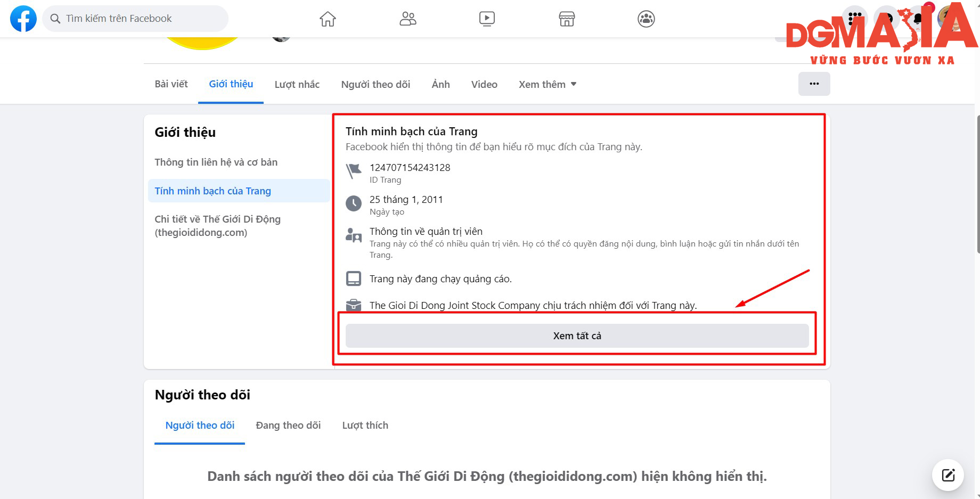
Task: Click the search magnifier icon
Action: coord(55,19)
